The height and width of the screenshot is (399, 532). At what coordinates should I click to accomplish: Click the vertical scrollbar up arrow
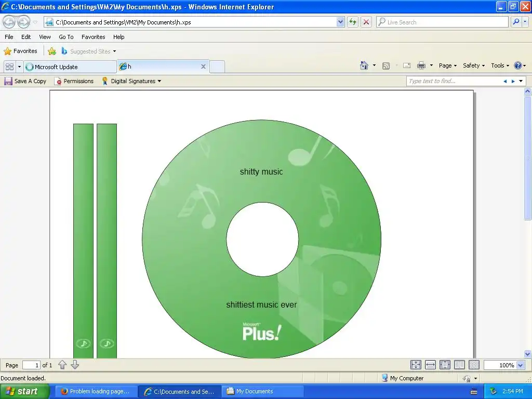[x=528, y=91]
